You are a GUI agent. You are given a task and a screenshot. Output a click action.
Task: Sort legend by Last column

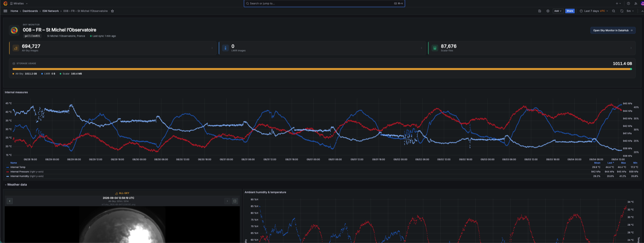pyautogui.click(x=610, y=163)
